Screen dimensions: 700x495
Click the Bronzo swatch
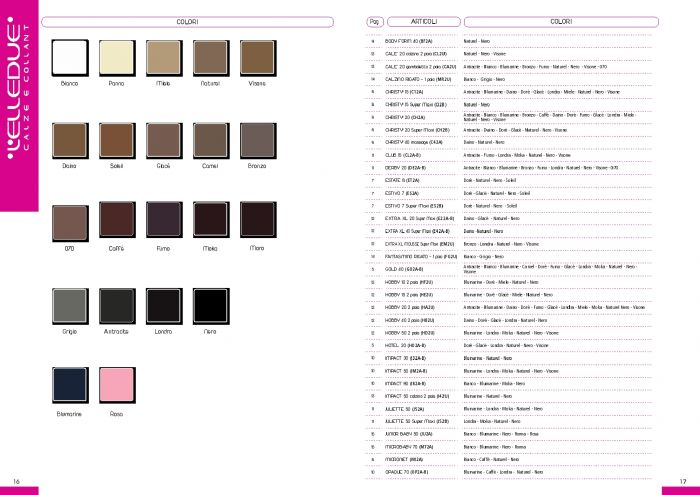coord(258,141)
